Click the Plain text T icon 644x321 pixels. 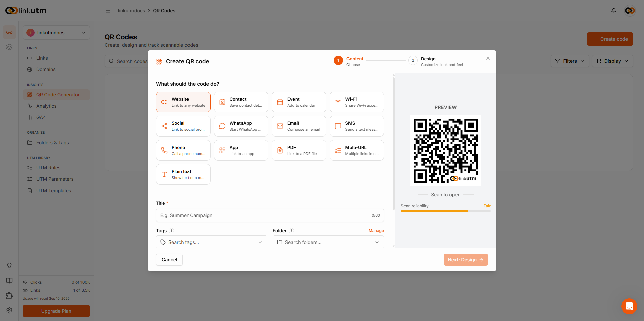(x=164, y=174)
